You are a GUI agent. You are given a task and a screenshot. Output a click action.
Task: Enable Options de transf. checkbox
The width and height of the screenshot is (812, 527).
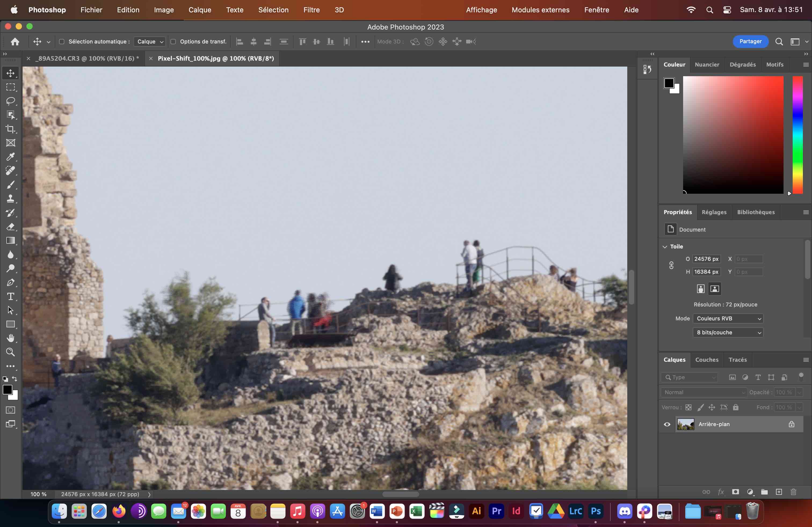(x=173, y=42)
